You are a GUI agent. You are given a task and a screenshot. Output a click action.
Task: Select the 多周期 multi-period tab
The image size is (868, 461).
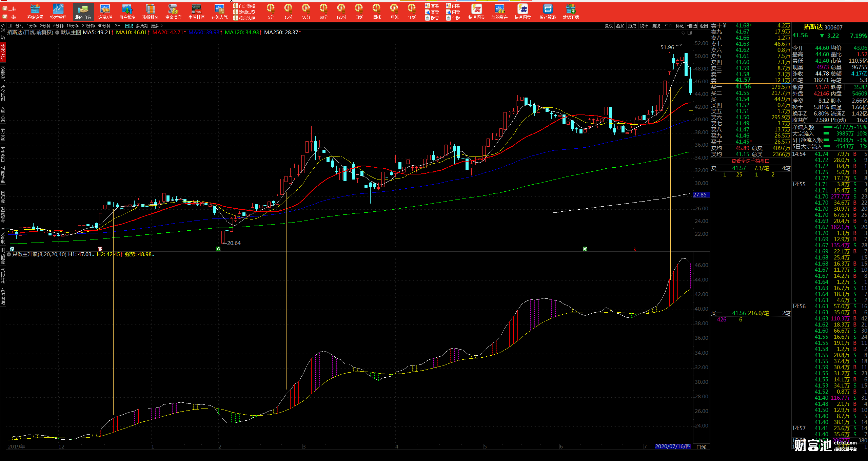coord(142,26)
